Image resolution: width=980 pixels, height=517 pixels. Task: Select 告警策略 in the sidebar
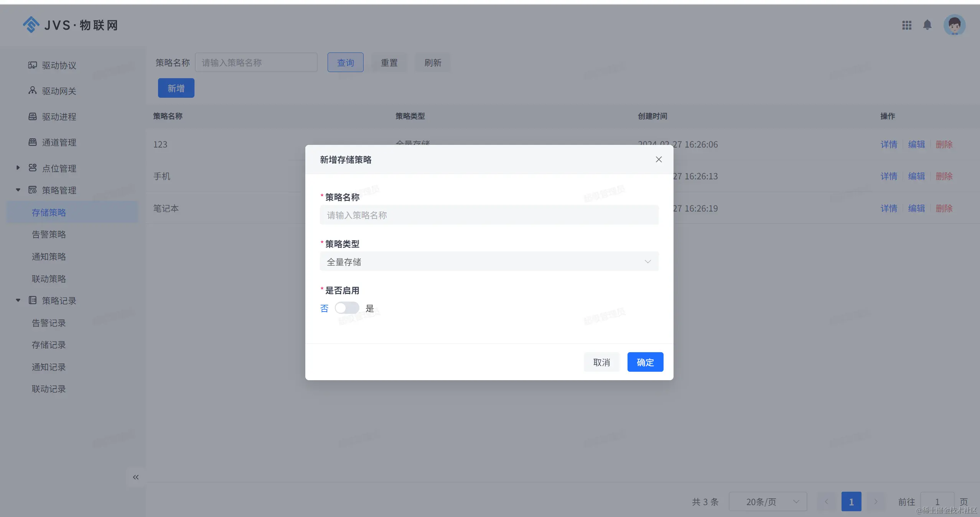pos(49,235)
